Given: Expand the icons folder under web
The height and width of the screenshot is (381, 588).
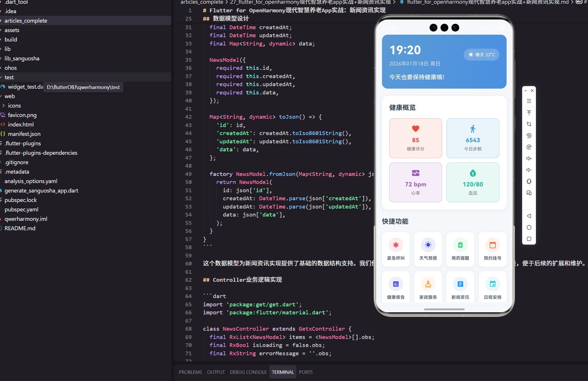Looking at the screenshot, I should point(14,106).
